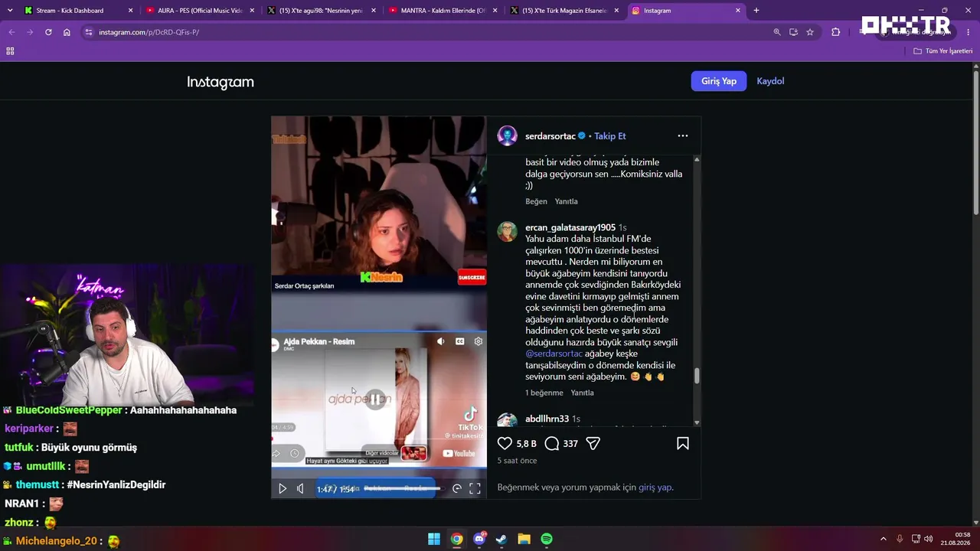Click the giriş yap link below the post

point(655,487)
